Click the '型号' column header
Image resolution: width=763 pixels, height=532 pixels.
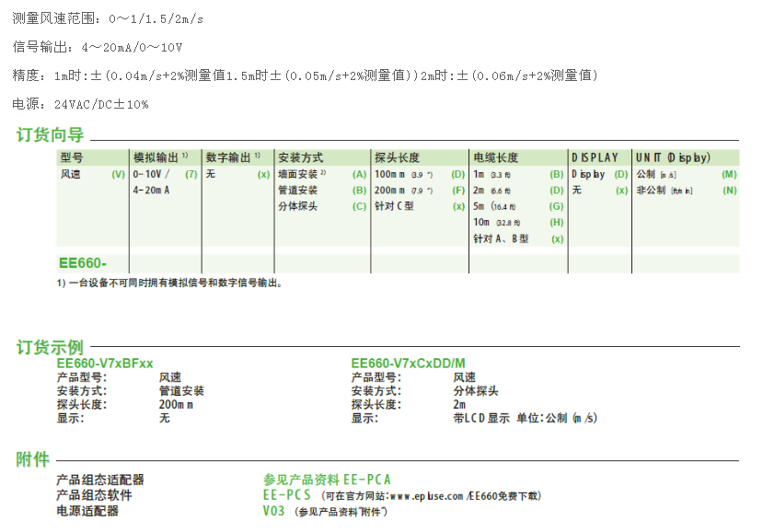click(x=72, y=157)
